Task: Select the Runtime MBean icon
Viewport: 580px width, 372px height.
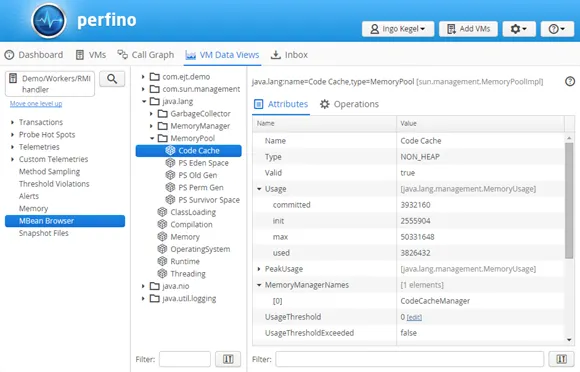Action: pyautogui.click(x=162, y=261)
